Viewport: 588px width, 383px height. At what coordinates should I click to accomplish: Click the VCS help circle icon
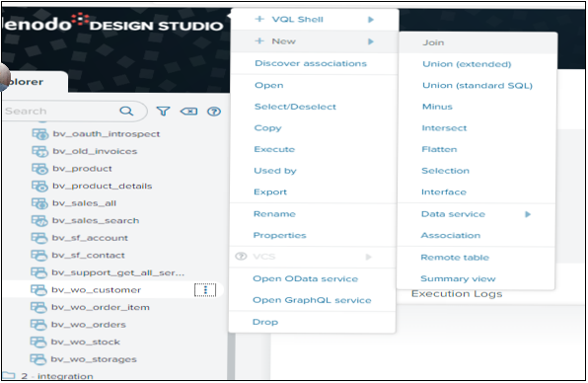pyautogui.click(x=241, y=257)
